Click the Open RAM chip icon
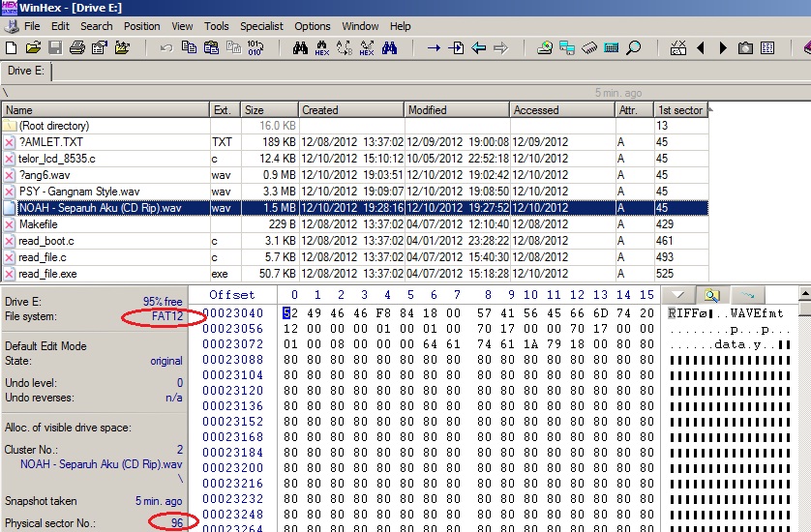Image resolution: width=811 pixels, height=532 pixels. point(589,47)
